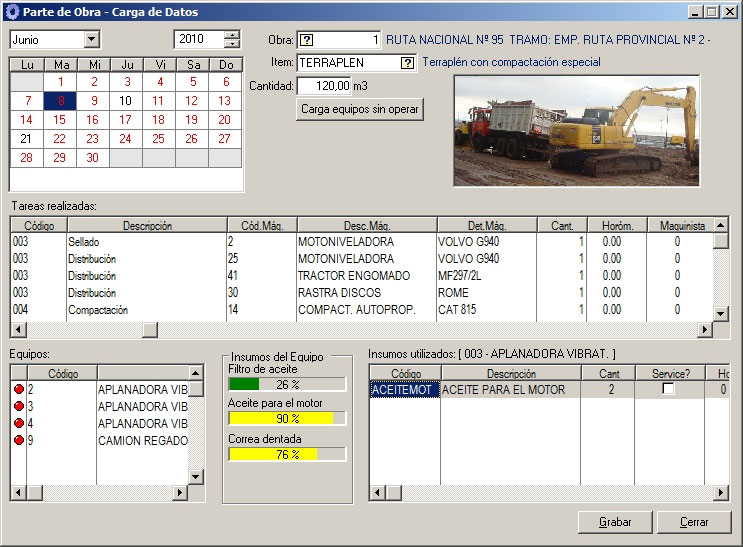Select red status dot for equipment 2
Viewport: 743px width, 547px height.
tap(18, 389)
